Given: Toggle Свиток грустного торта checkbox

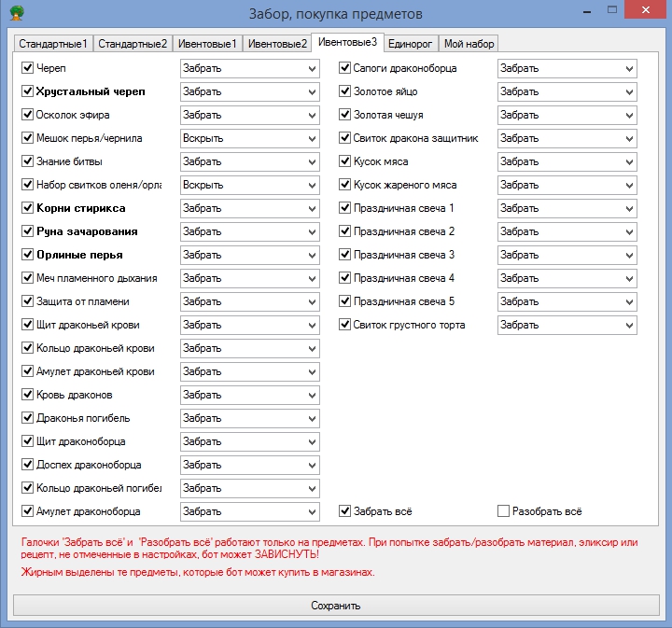Looking at the screenshot, I should click(344, 325).
